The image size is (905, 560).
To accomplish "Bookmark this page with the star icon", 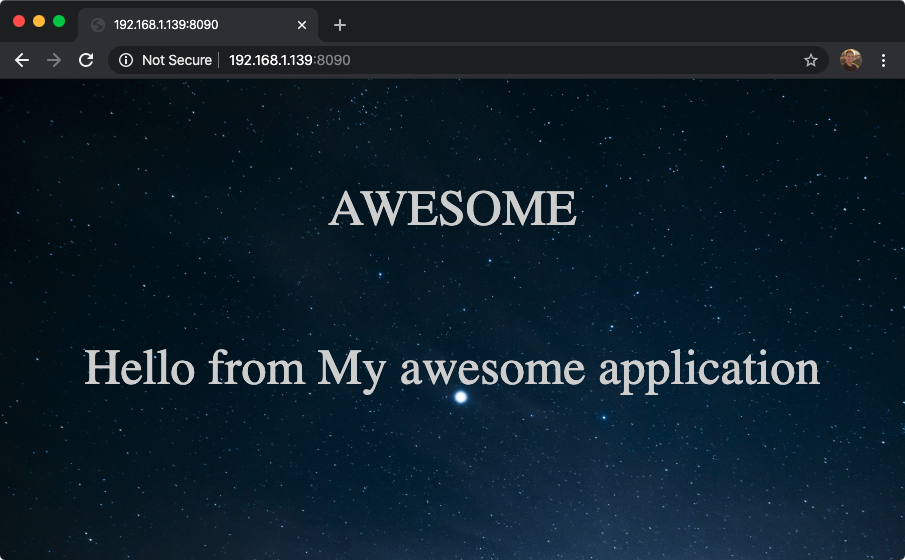I will (x=811, y=60).
